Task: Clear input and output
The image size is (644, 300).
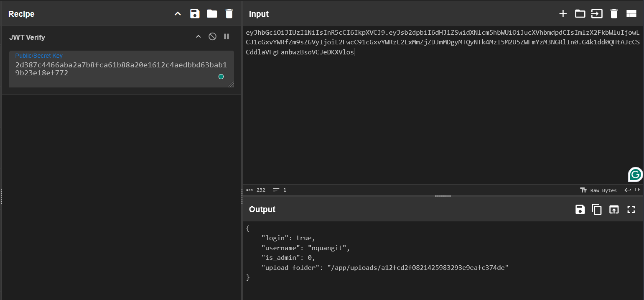Action: [x=614, y=14]
